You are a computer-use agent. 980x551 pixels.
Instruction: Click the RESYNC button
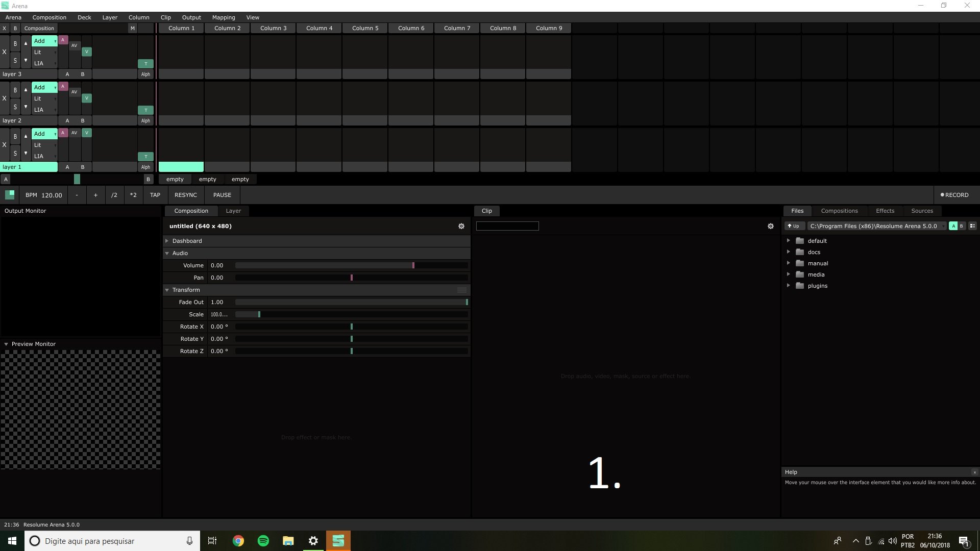coord(185,195)
